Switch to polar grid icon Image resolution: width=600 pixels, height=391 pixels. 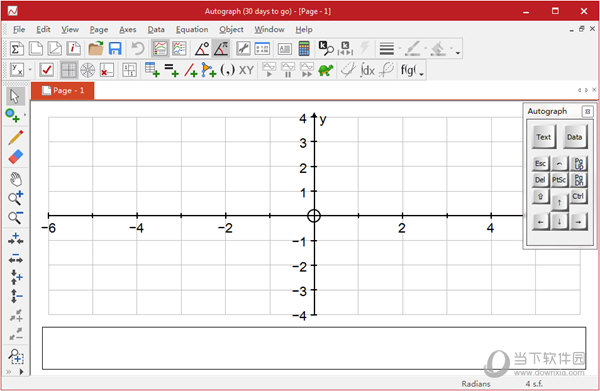pyautogui.click(x=88, y=70)
